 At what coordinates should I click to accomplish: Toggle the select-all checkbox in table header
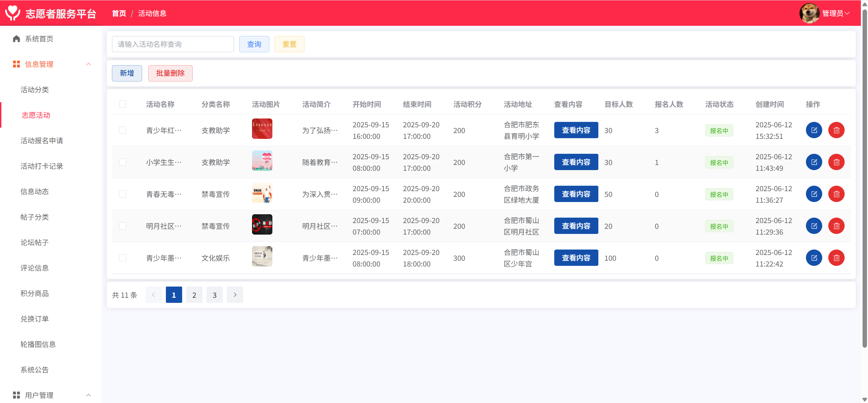click(123, 104)
